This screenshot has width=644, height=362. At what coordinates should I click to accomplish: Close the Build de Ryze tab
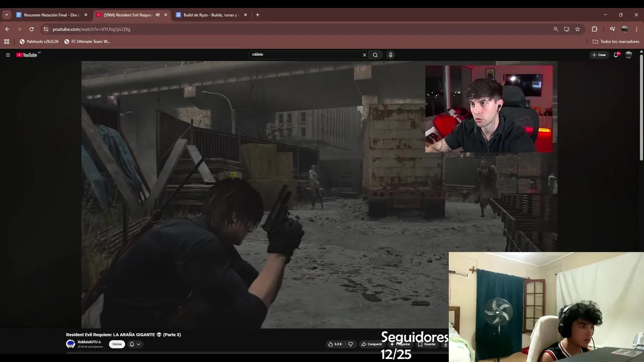point(246,15)
